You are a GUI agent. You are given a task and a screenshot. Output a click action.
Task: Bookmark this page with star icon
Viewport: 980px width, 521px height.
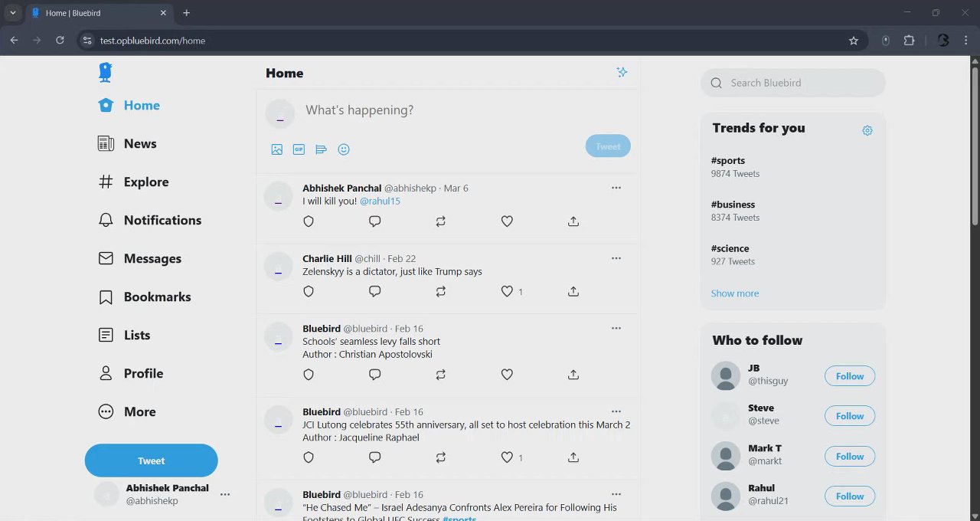point(854,41)
